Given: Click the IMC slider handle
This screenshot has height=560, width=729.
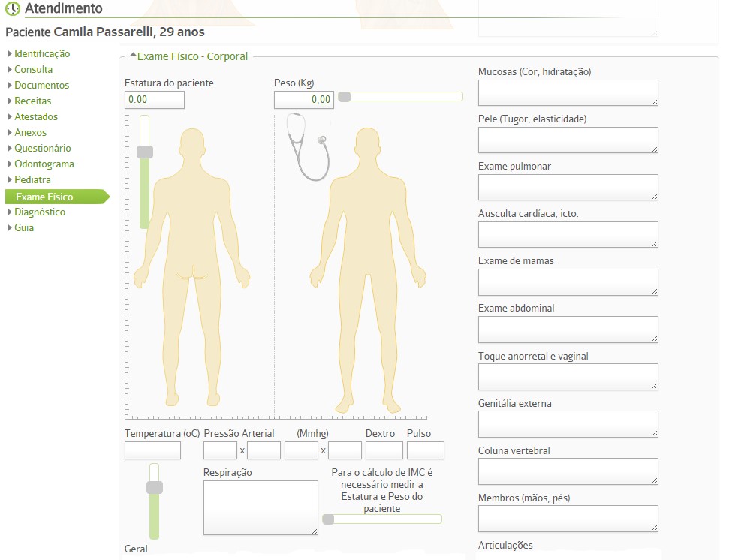Looking at the screenshot, I should click(x=328, y=519).
